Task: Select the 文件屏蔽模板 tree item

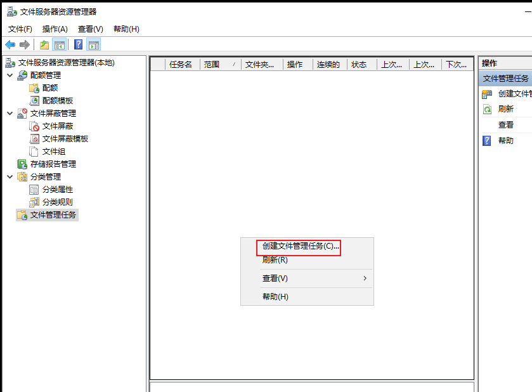Action: pos(65,139)
